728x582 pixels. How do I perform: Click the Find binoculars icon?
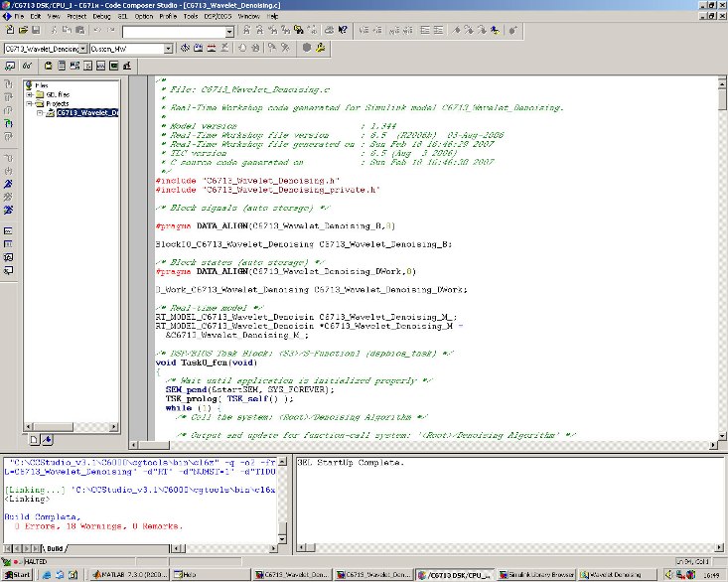tap(246, 30)
